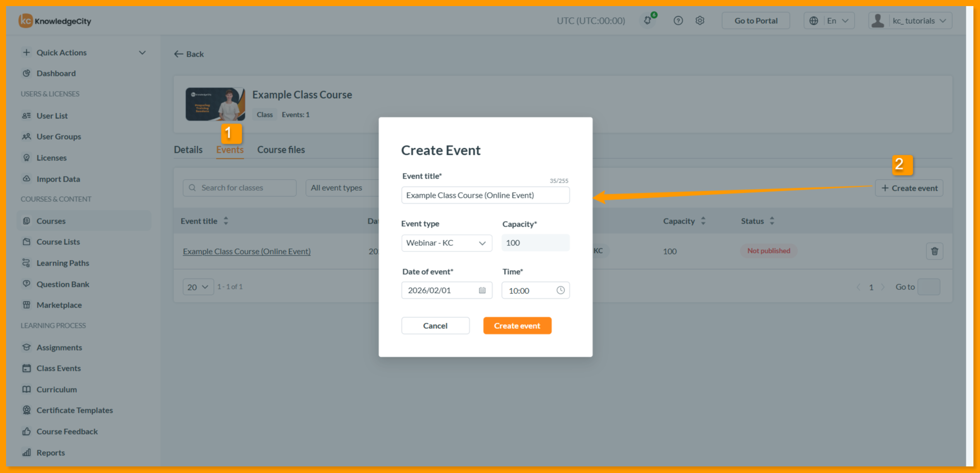Image resolution: width=980 pixels, height=473 pixels.
Task: Click the orange Create event button in the dialog
Action: (517, 326)
